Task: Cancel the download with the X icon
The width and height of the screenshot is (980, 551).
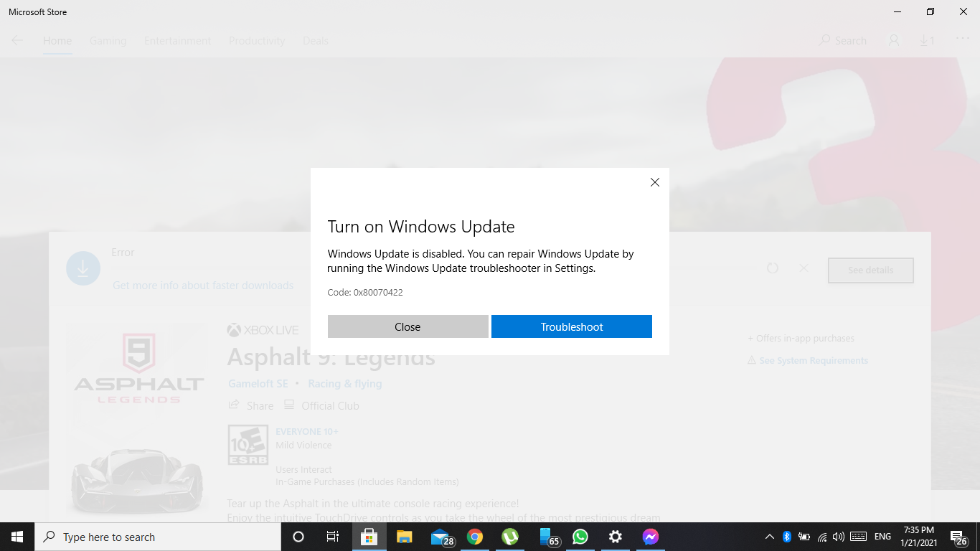Action: pos(804,268)
